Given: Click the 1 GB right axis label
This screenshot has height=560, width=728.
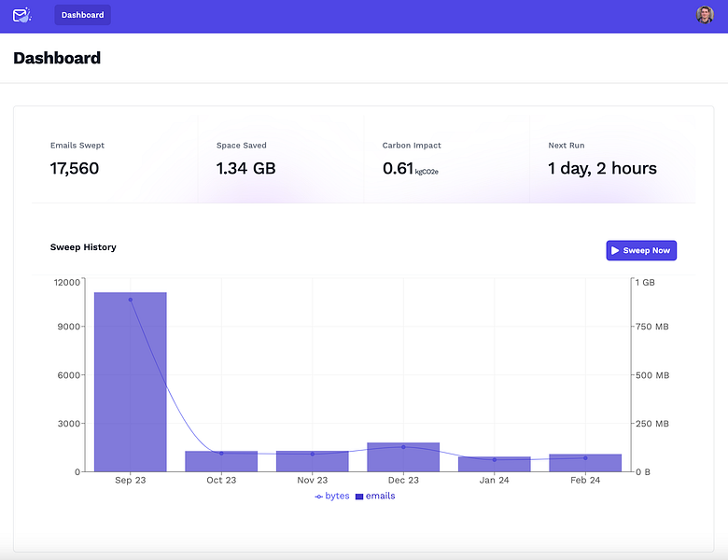Looking at the screenshot, I should (645, 282).
